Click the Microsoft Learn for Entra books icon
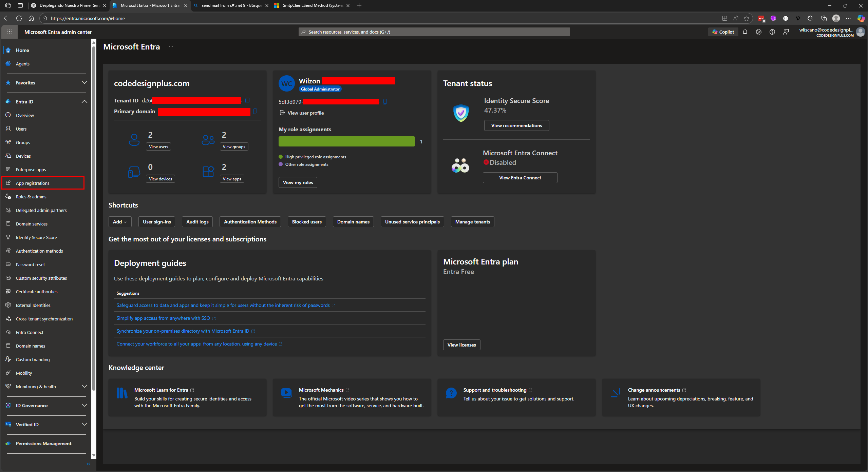868x472 pixels. coord(122,393)
